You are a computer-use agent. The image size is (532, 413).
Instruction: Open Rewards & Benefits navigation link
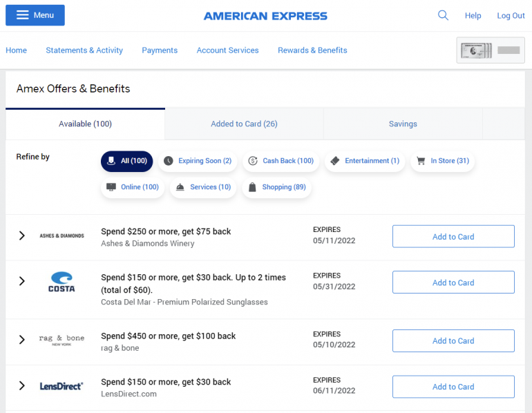coord(312,50)
